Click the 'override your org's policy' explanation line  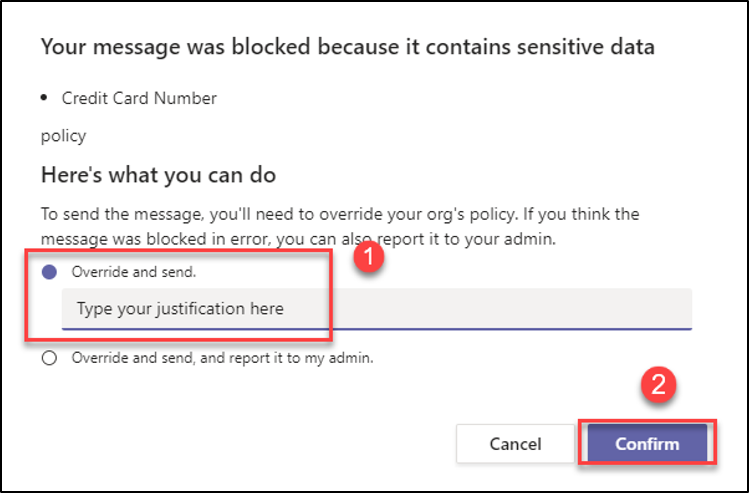340,213
